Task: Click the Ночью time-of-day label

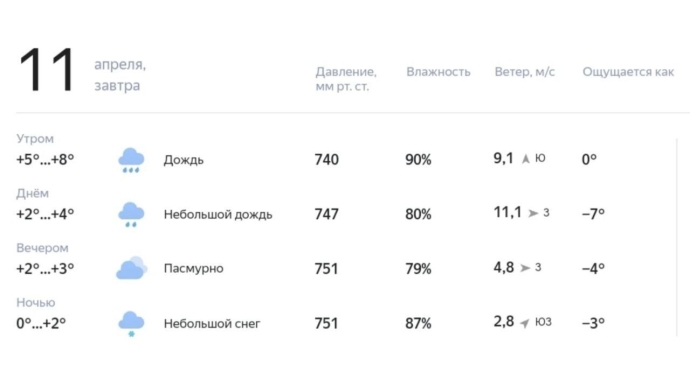Action: (36, 302)
